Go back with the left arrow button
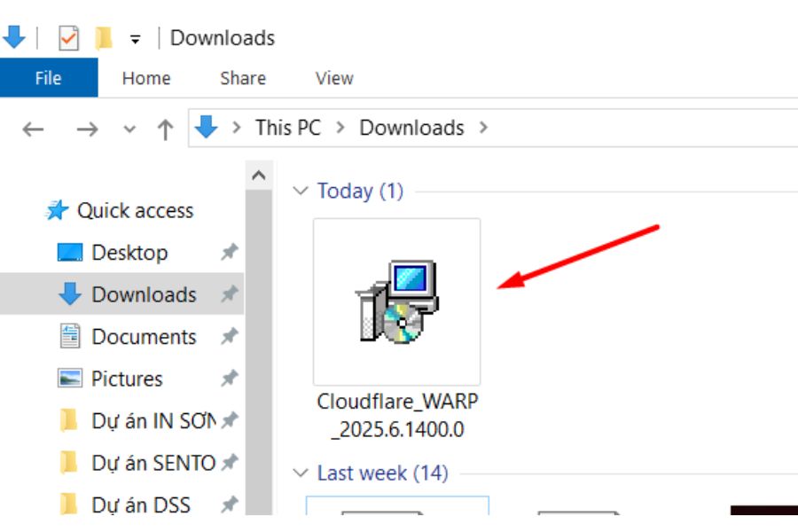The width and height of the screenshot is (798, 532). click(33, 129)
